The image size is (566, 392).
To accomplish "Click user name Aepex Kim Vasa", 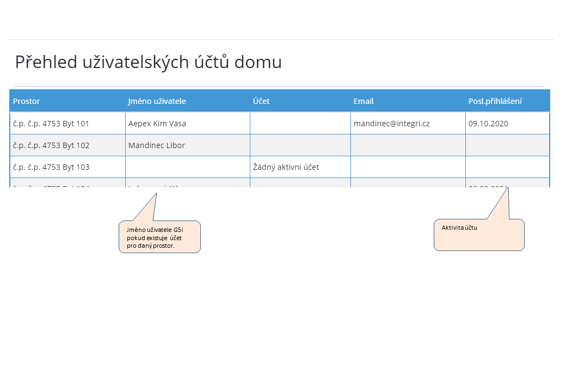I will tap(157, 124).
